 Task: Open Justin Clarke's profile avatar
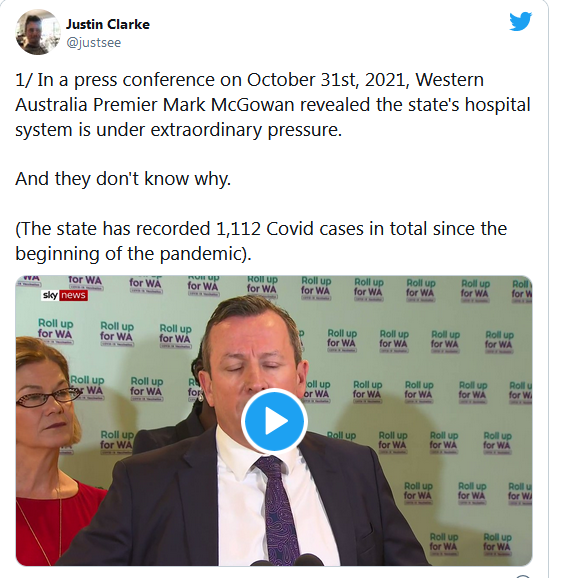point(37,32)
